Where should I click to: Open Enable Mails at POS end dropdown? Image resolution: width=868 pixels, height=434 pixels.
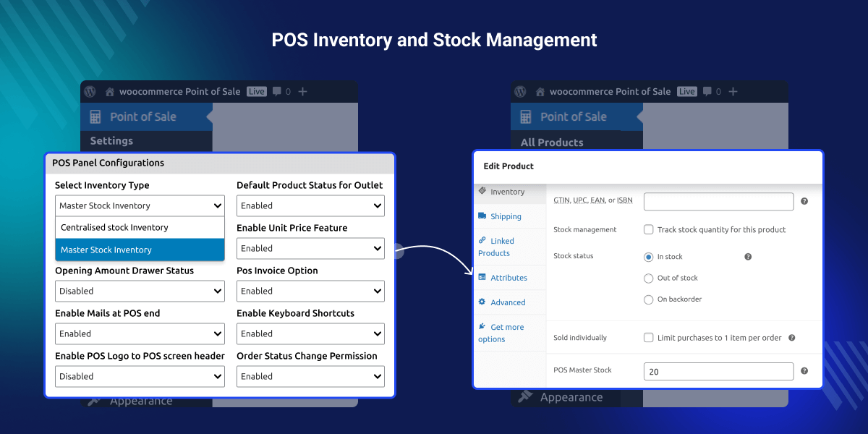click(140, 333)
